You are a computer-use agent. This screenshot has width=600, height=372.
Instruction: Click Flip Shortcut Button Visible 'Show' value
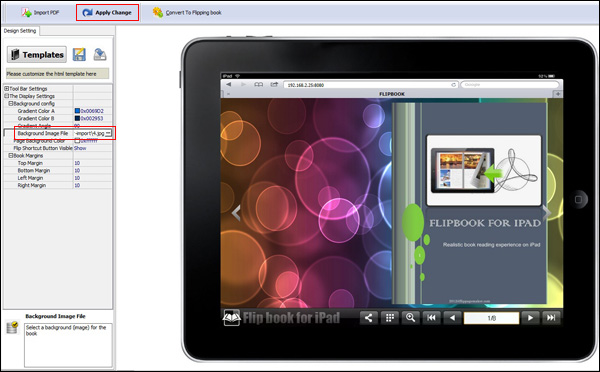tap(80, 148)
